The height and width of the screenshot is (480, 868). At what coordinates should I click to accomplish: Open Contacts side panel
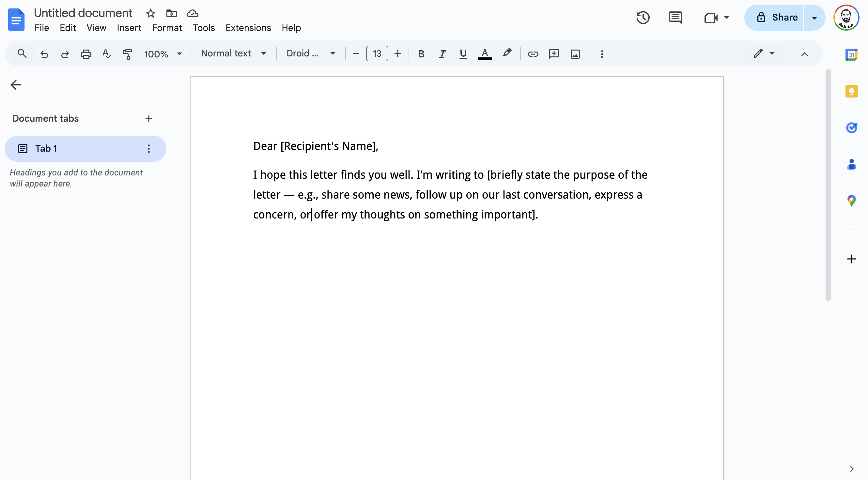[851, 164]
